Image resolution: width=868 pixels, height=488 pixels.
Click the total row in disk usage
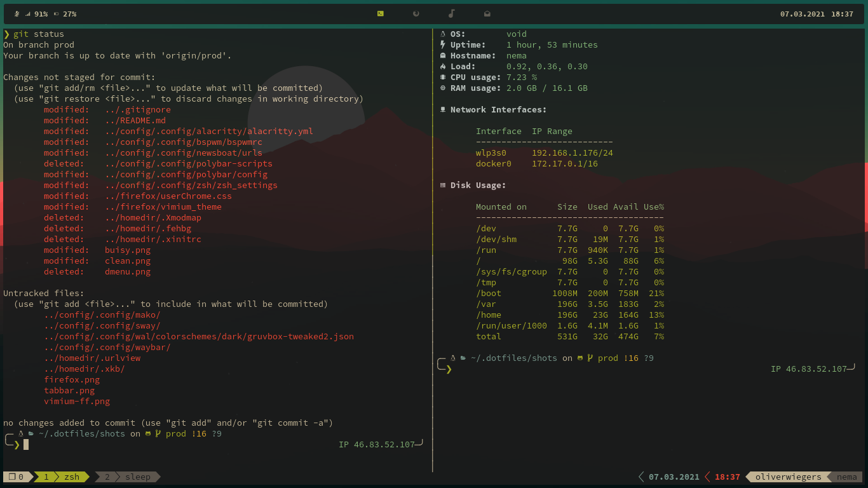pos(570,337)
